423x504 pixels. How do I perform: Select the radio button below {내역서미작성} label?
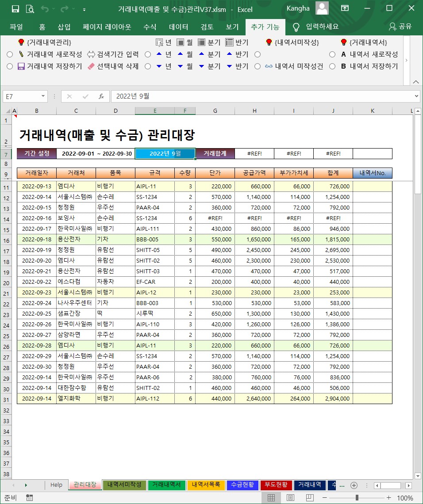(x=258, y=54)
